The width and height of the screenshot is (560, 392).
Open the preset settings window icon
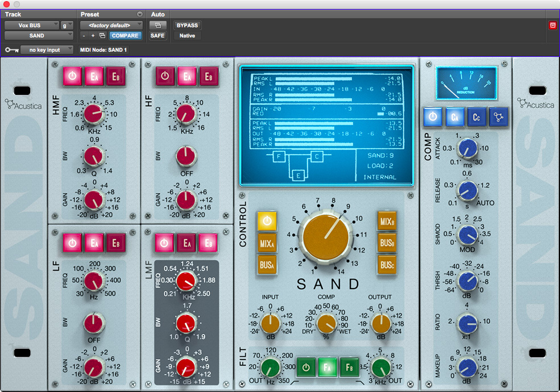point(157,26)
